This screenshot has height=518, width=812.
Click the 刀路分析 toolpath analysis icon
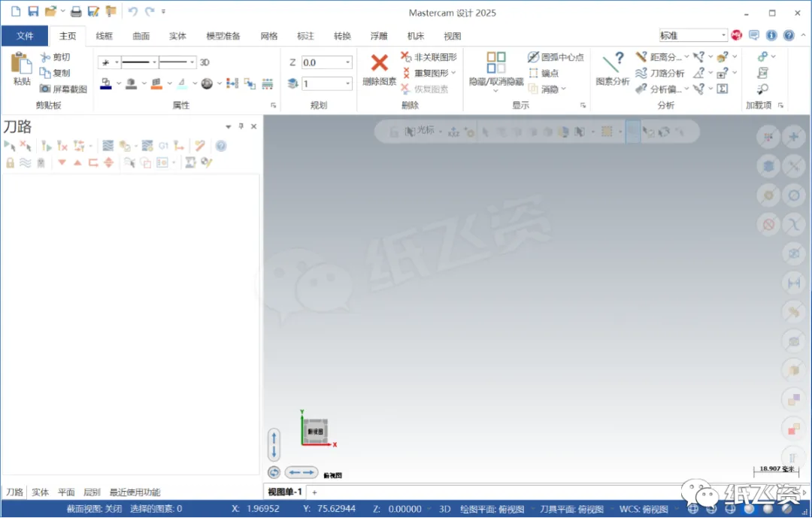(641, 73)
